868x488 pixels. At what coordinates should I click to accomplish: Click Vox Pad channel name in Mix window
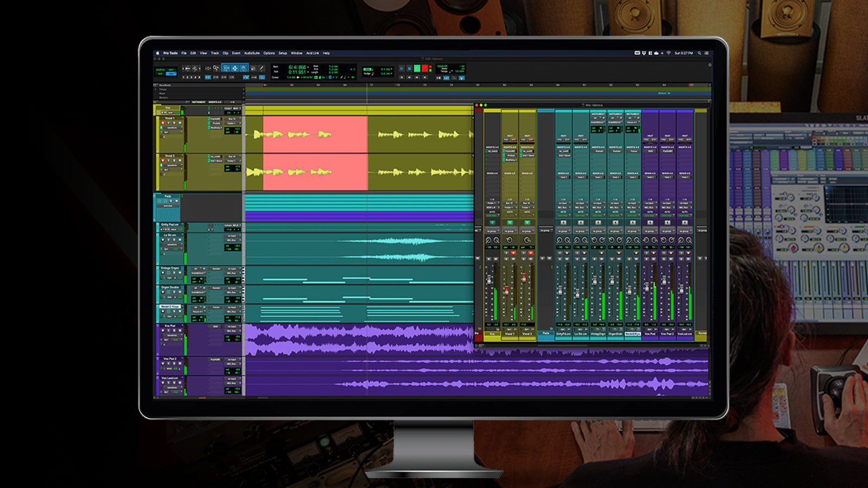(650, 334)
